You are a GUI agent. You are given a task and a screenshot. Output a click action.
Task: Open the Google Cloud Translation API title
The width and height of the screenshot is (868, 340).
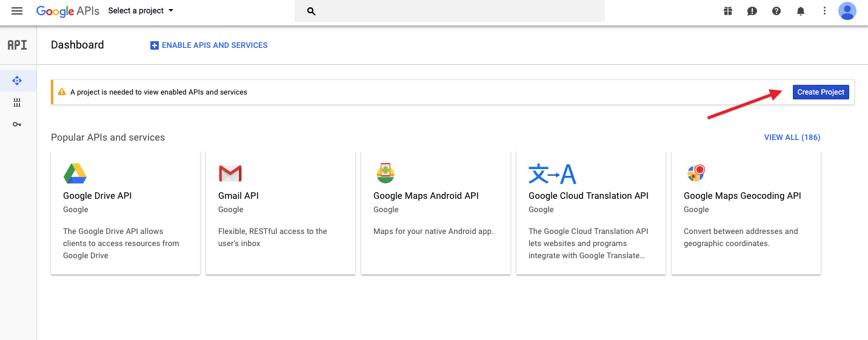pos(589,196)
